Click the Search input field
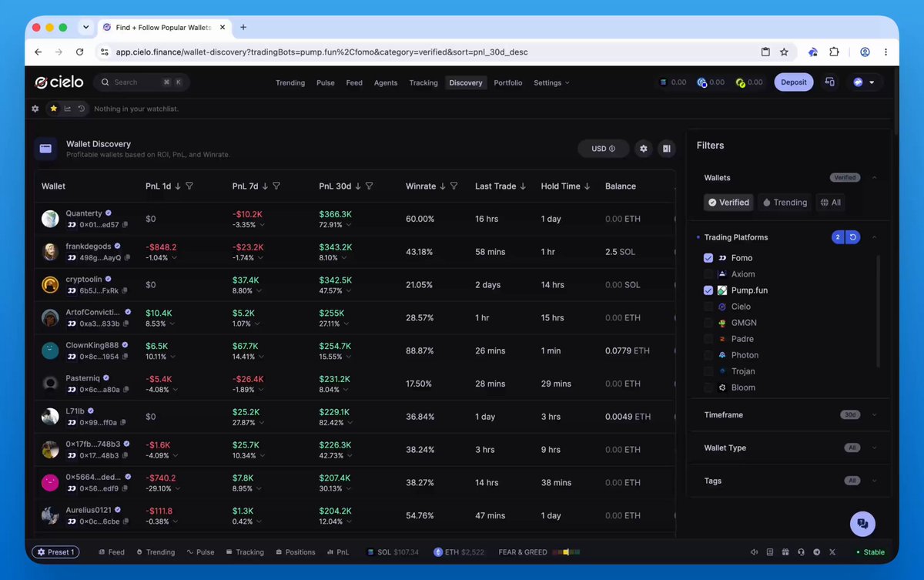The width and height of the screenshot is (924, 580). click(x=142, y=82)
